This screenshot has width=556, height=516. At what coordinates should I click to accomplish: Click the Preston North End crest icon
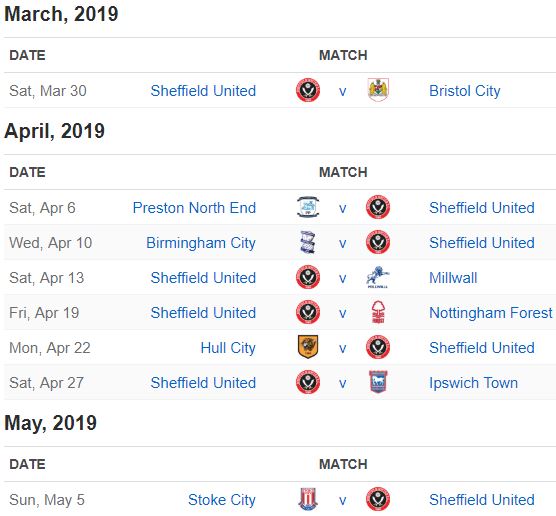tap(308, 207)
